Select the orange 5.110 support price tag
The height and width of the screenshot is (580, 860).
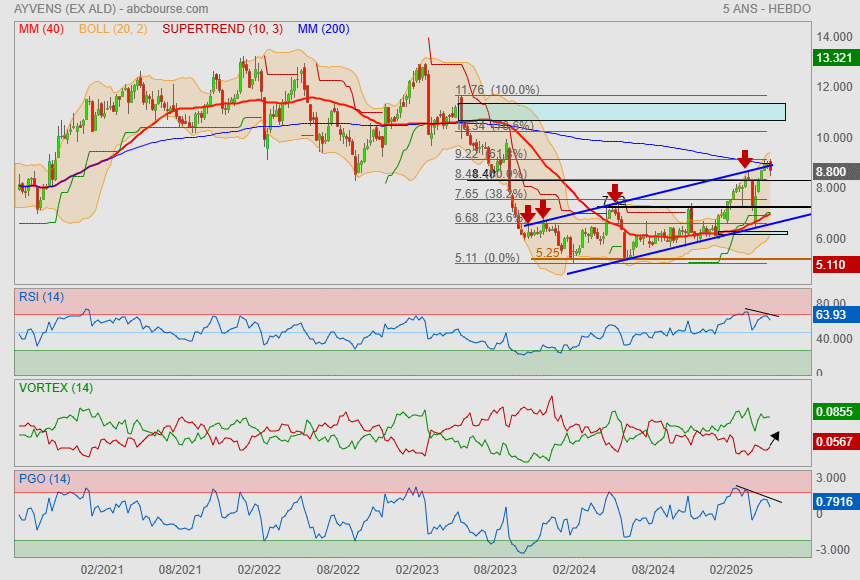(x=832, y=265)
